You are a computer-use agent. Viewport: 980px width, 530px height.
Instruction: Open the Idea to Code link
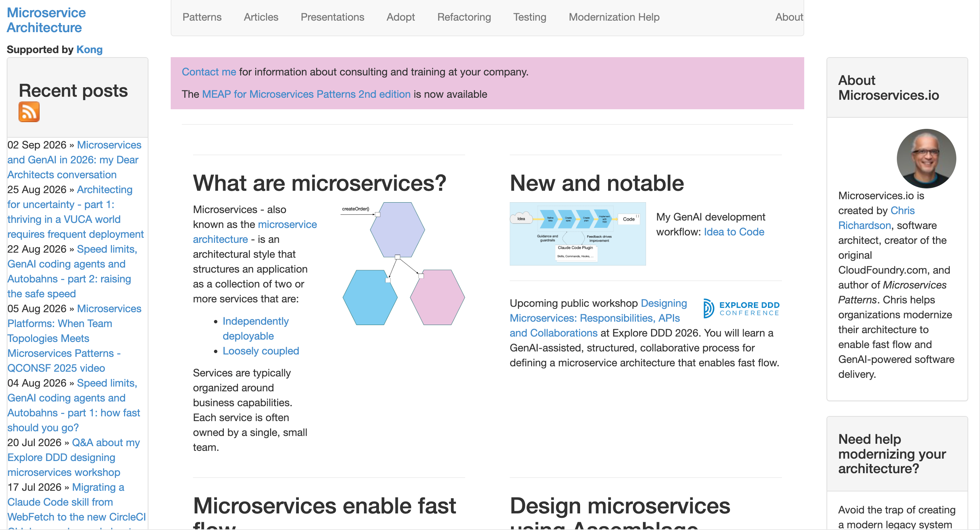(734, 232)
